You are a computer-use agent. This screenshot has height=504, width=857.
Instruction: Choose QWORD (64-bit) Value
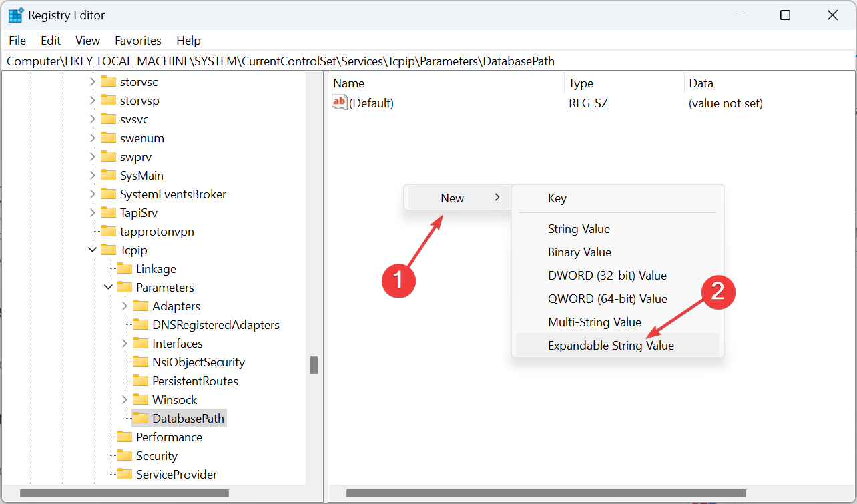pyautogui.click(x=618, y=299)
